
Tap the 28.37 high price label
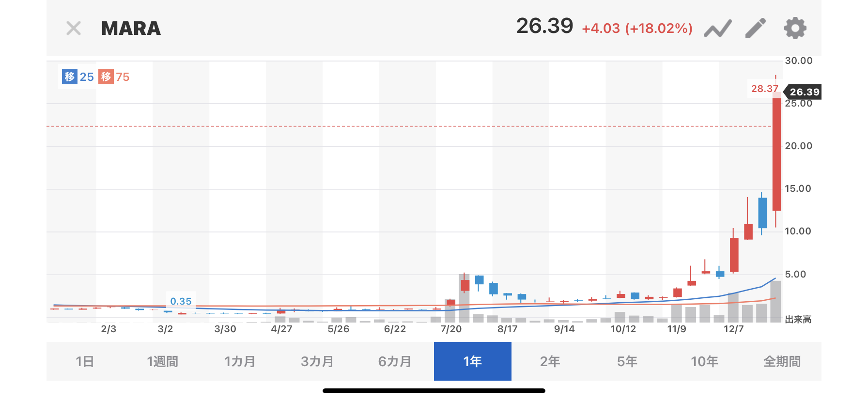coord(764,89)
